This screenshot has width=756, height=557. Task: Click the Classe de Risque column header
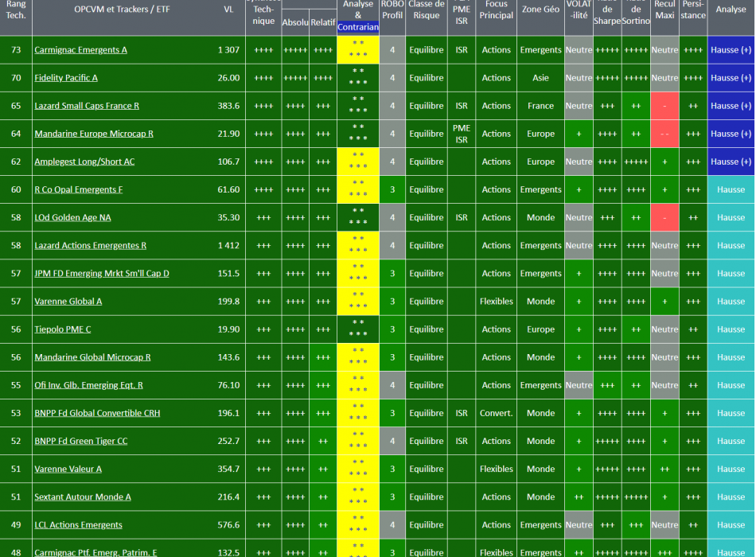427,10
